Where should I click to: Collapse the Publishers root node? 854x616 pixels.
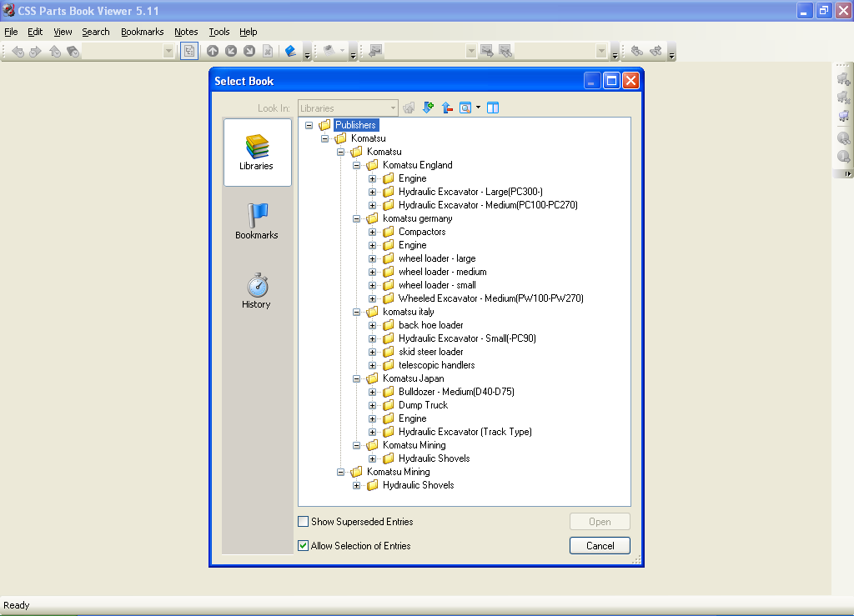click(x=309, y=125)
